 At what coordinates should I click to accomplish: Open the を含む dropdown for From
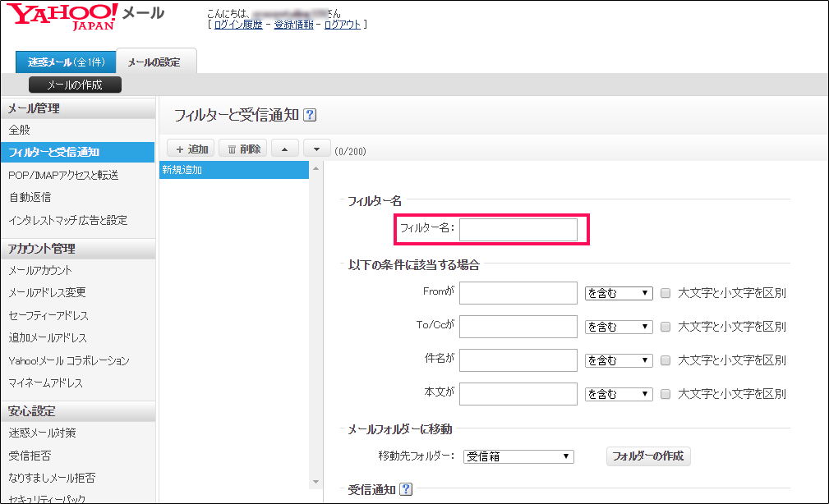(618, 292)
